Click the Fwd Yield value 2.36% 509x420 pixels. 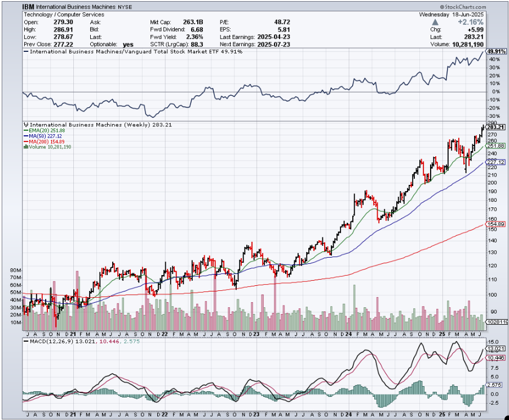click(194, 37)
